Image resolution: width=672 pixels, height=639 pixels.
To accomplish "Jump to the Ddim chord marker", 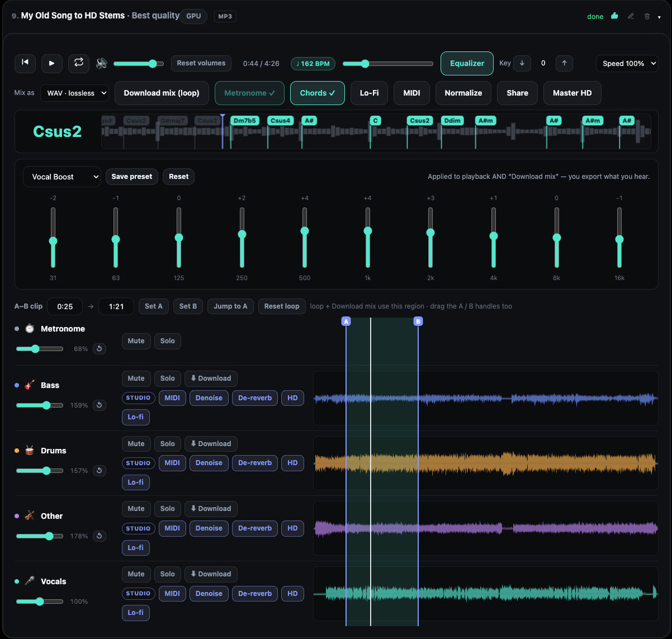I will pyautogui.click(x=452, y=121).
